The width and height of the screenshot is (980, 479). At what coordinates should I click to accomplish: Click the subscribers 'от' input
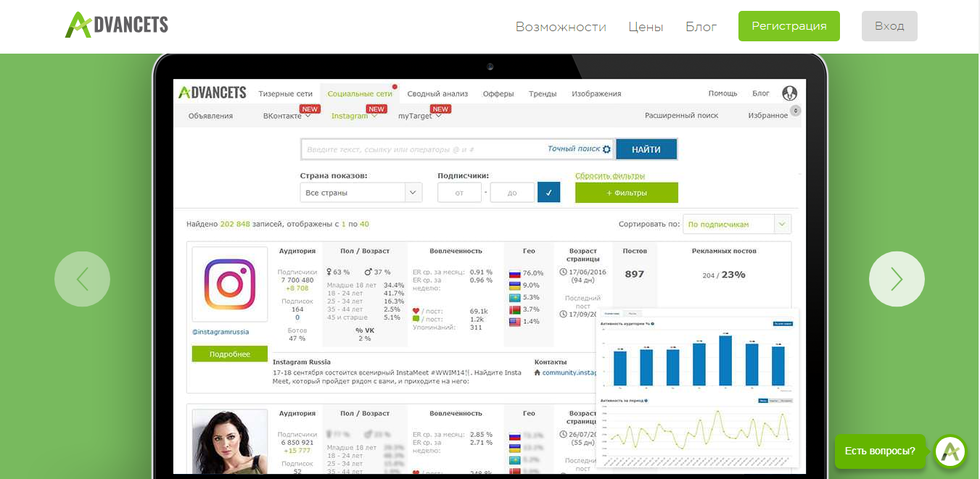click(459, 193)
